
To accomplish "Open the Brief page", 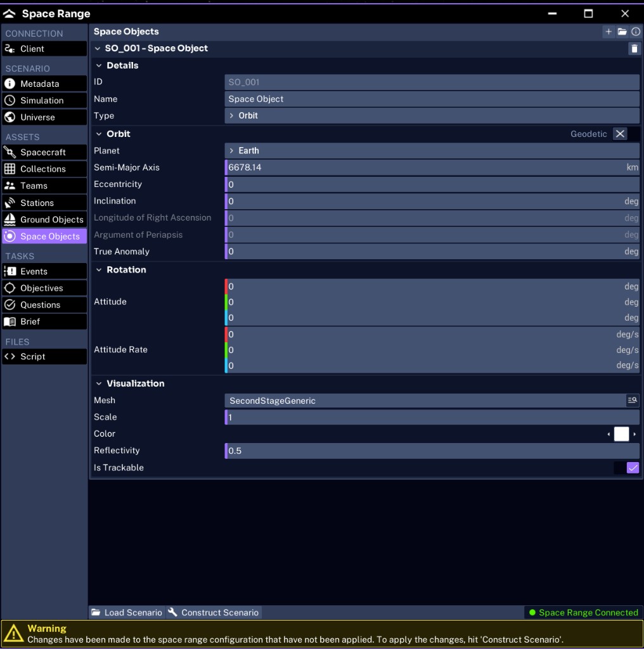I will point(44,321).
